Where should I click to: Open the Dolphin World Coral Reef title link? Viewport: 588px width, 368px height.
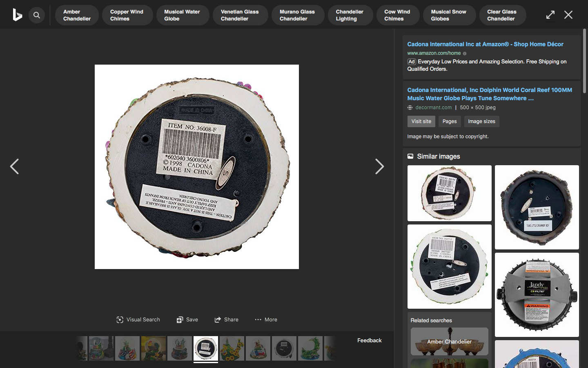(490, 94)
